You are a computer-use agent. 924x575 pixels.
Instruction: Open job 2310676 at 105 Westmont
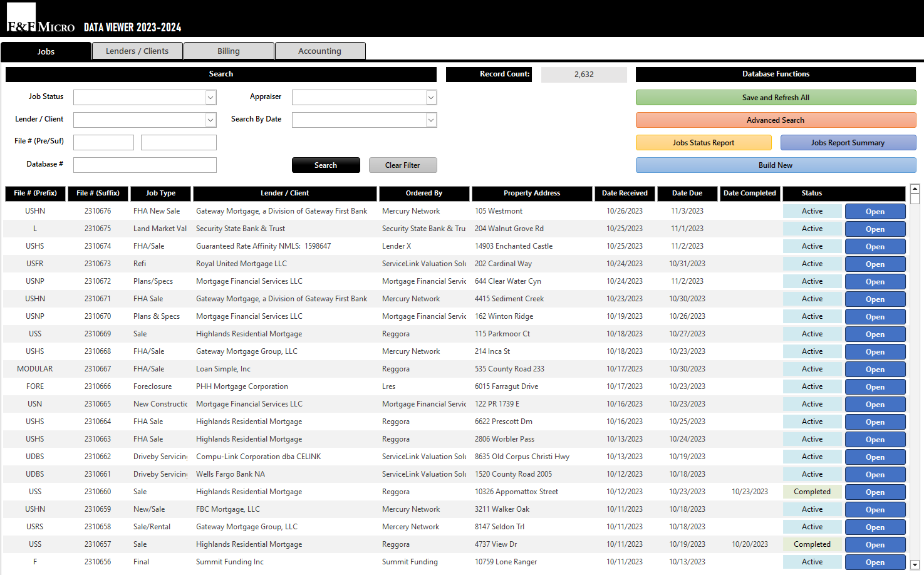click(x=875, y=211)
